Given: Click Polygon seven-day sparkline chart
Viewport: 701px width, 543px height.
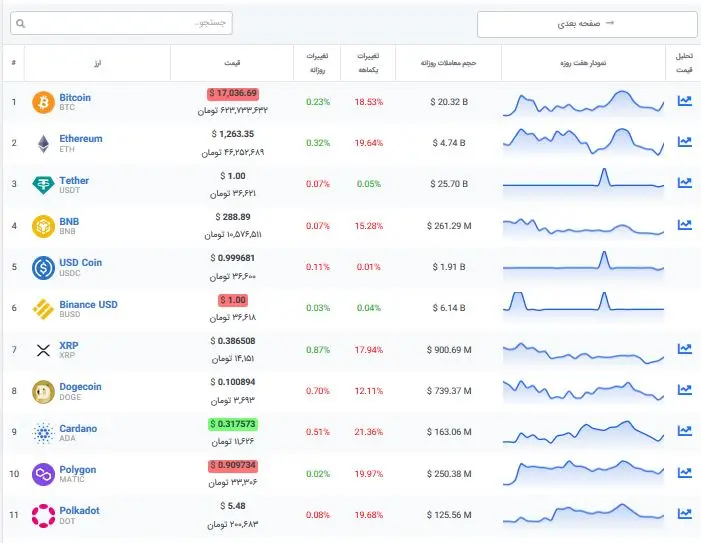Looking at the screenshot, I should 583,473.
